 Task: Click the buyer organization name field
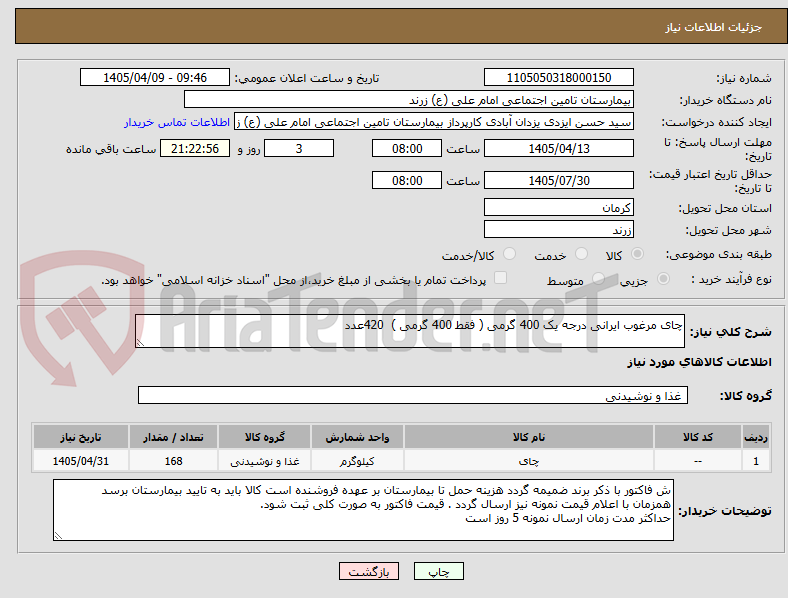tap(409, 99)
